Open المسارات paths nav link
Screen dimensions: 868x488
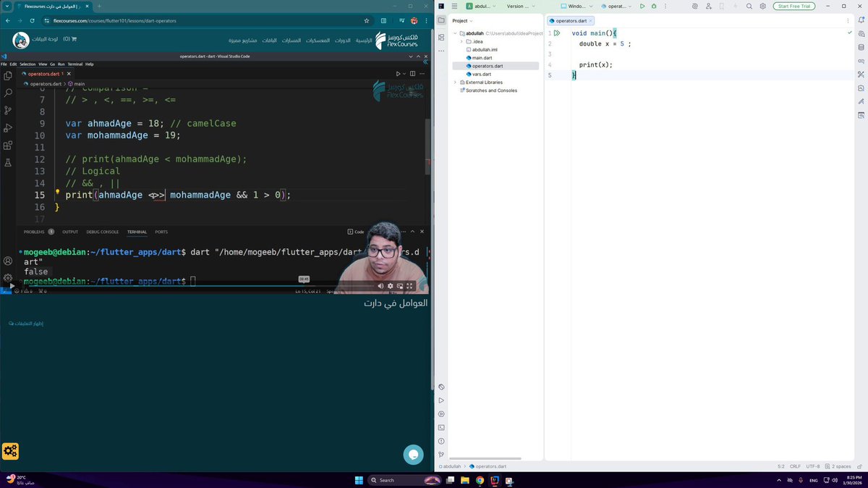[292, 40]
